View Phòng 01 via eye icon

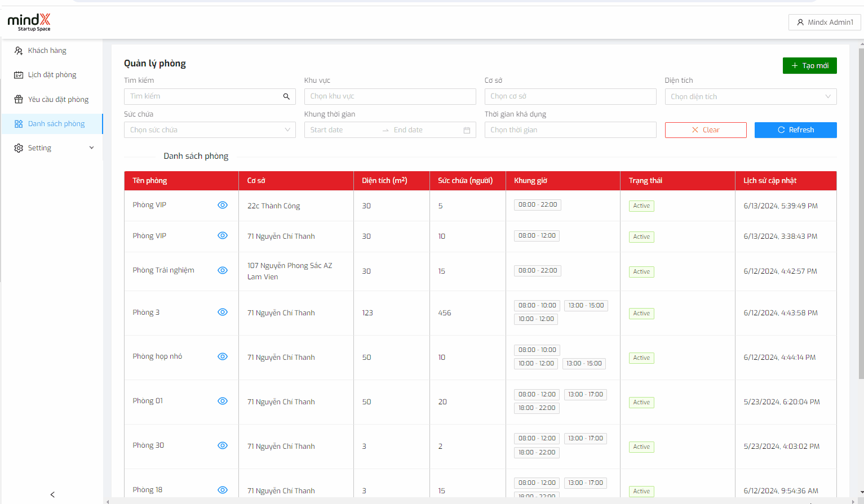point(223,401)
